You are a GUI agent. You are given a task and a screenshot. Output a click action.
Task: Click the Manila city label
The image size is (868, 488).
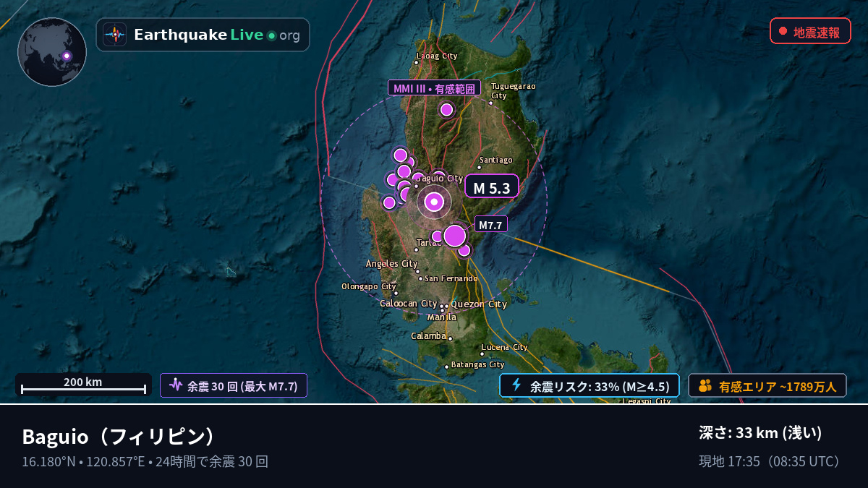441,317
